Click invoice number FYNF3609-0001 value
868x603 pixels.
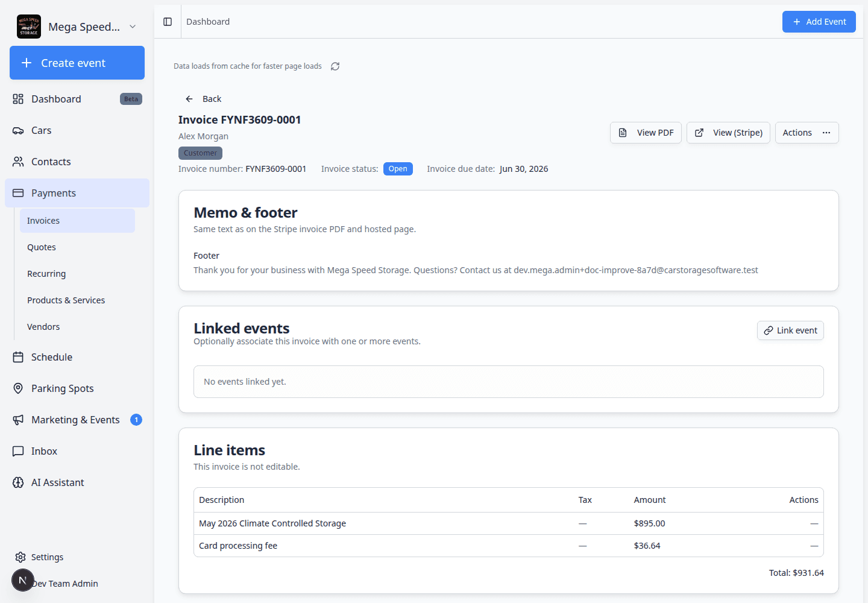275,169
